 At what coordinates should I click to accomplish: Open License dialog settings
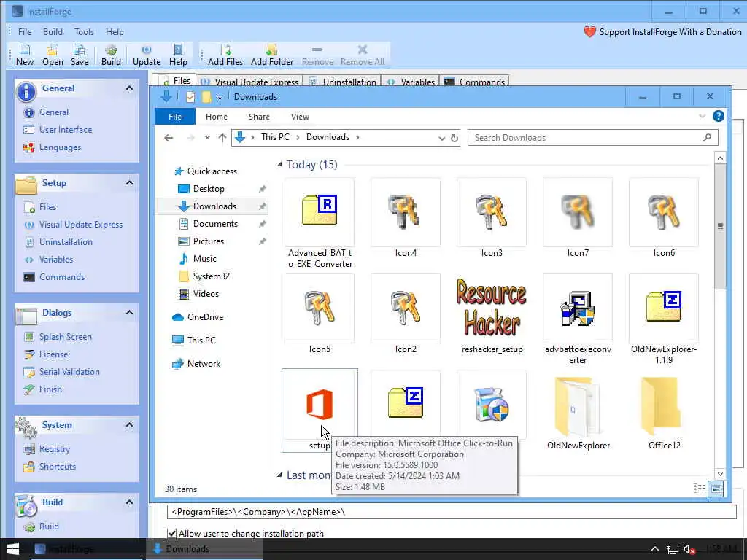point(53,354)
